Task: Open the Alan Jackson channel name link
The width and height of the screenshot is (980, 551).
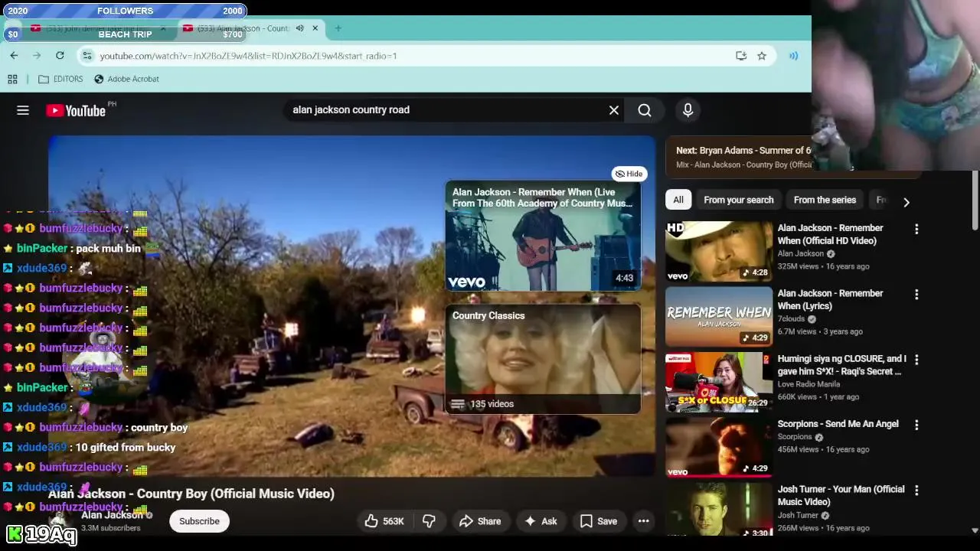Action: pos(112,515)
